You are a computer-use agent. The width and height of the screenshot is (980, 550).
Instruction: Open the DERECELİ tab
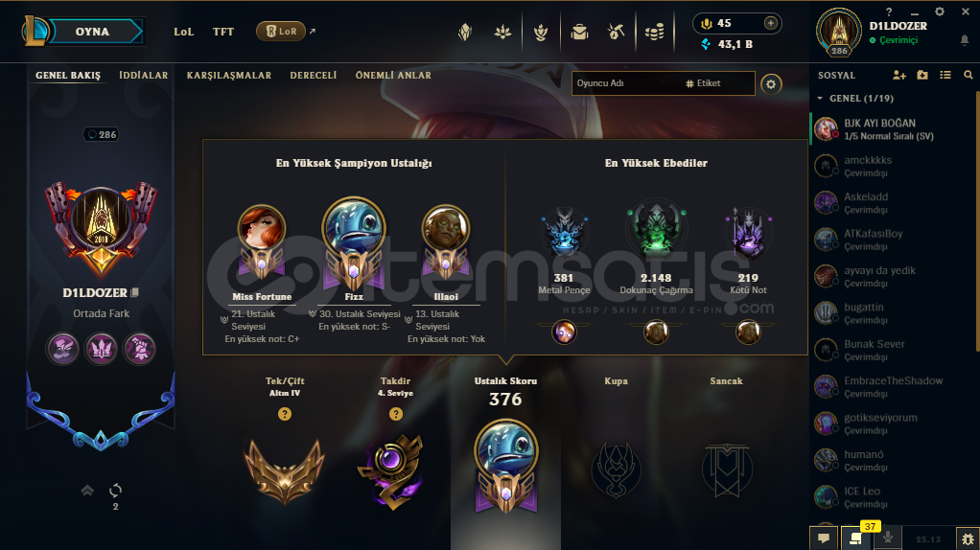pyautogui.click(x=314, y=75)
